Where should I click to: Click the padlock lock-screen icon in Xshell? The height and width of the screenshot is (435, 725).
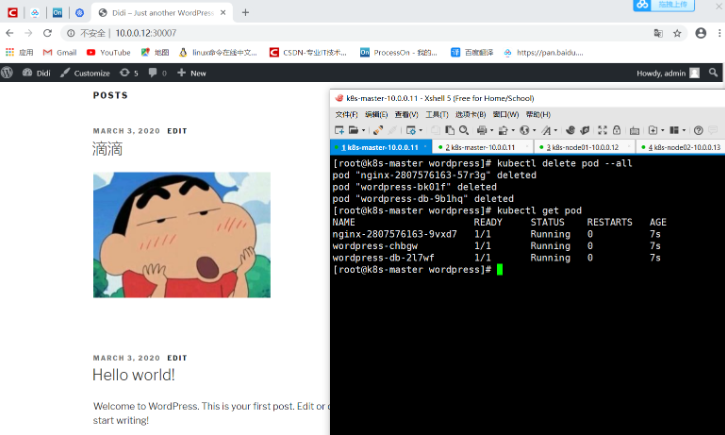tap(617, 130)
